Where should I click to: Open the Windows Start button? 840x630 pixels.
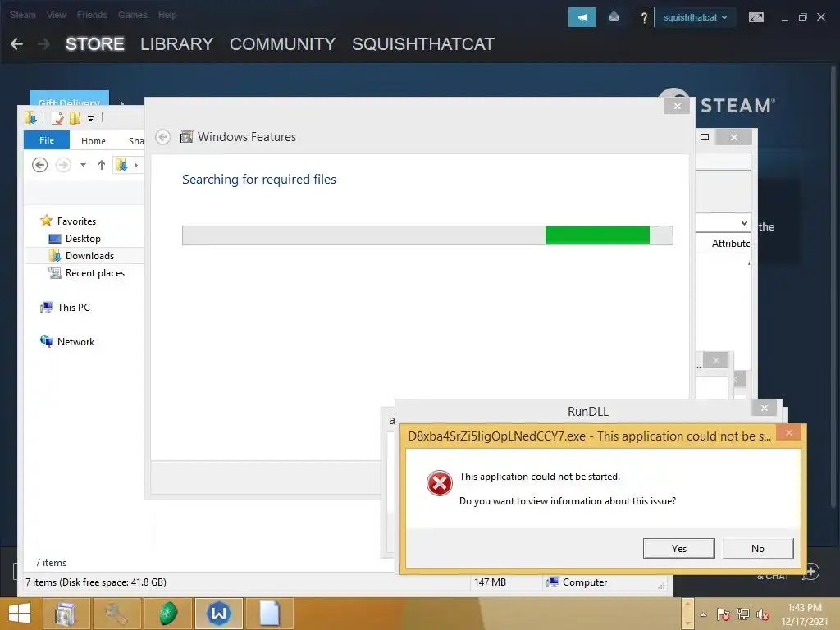(x=20, y=614)
